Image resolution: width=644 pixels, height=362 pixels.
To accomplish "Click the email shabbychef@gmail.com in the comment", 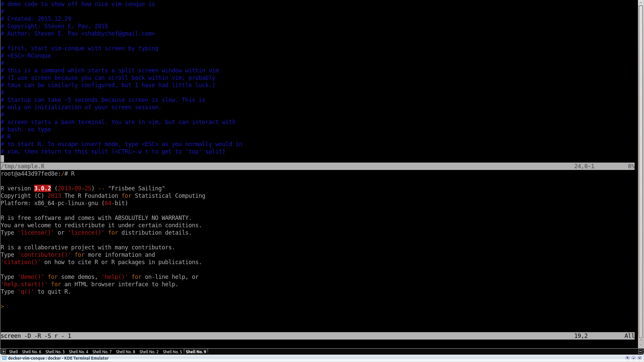I will [x=118, y=34].
